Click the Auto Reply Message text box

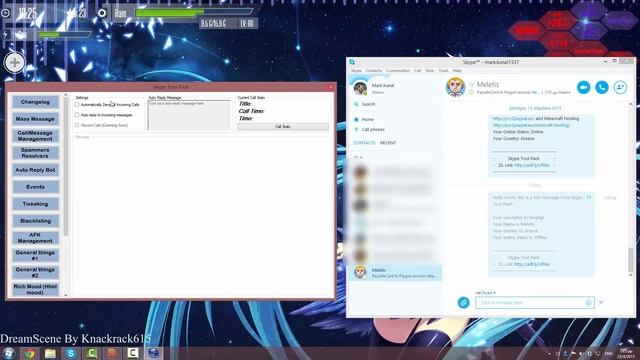(x=189, y=116)
